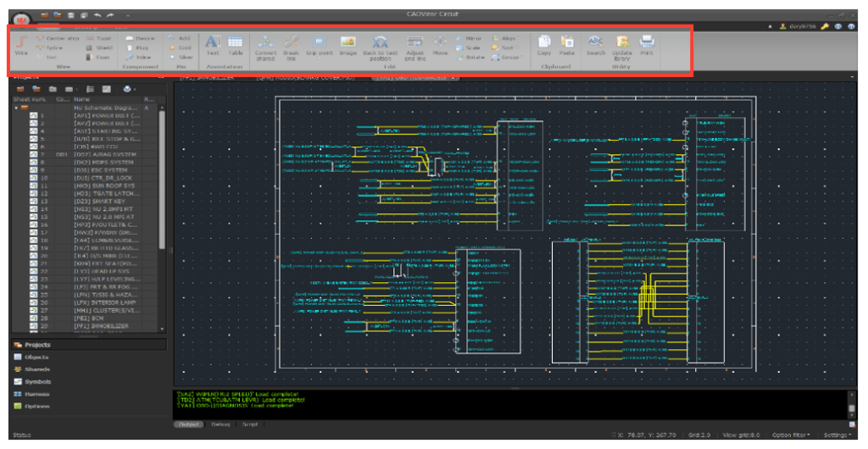The width and height of the screenshot is (868, 449).
Task: Open the Search utility
Action: 596,46
